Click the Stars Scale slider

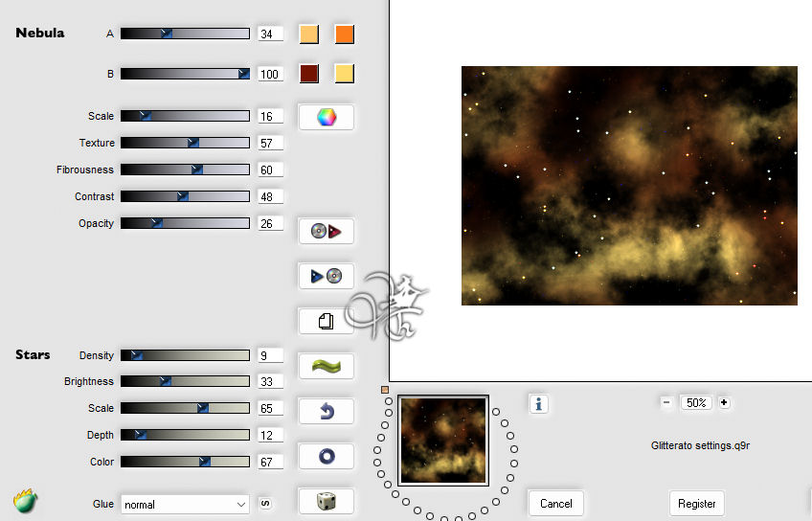(185, 408)
